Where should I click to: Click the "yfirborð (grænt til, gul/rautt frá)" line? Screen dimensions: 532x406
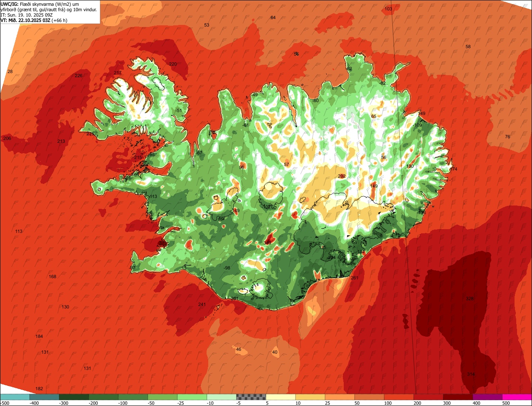click(x=49, y=10)
